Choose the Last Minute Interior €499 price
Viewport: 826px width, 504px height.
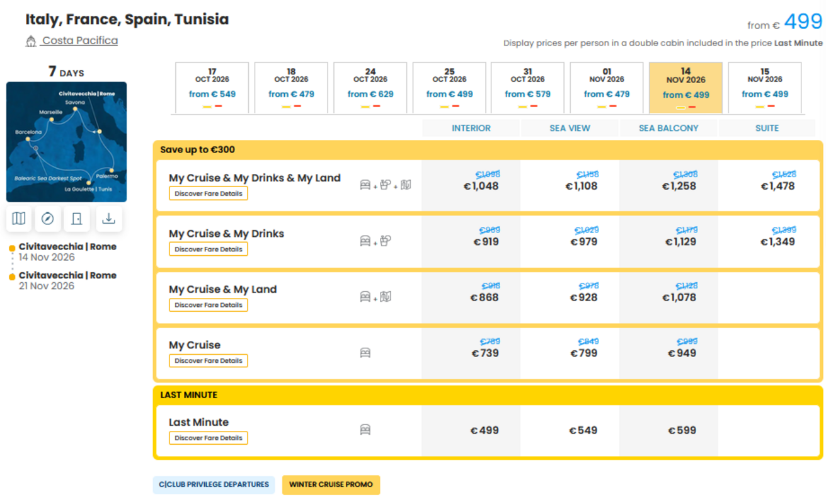pyautogui.click(x=485, y=430)
